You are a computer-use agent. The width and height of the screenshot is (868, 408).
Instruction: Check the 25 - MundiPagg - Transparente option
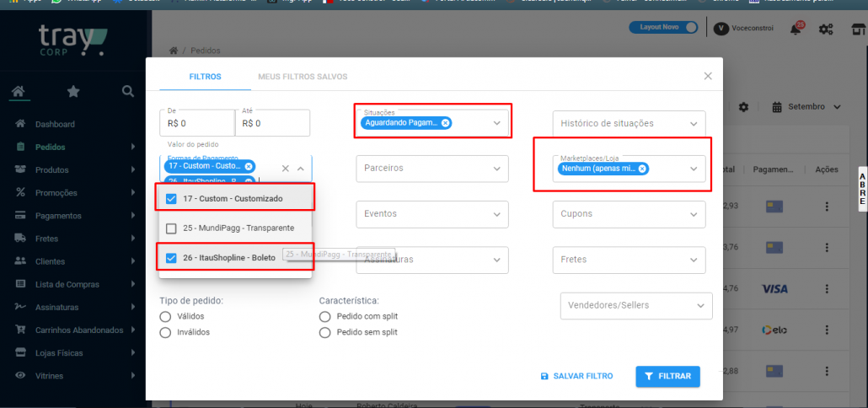(171, 228)
